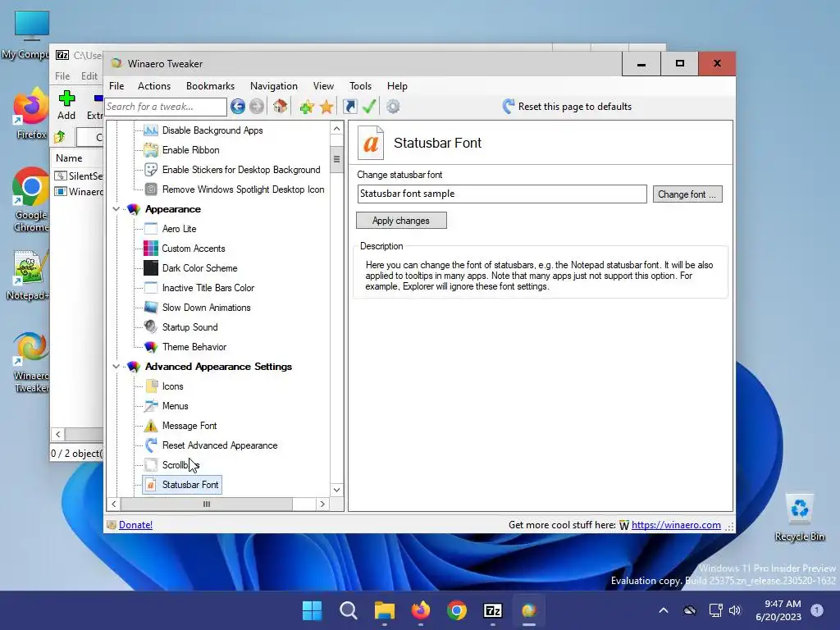Image resolution: width=840 pixels, height=630 pixels.
Task: Open the volume control in system tray
Action: tap(735, 610)
